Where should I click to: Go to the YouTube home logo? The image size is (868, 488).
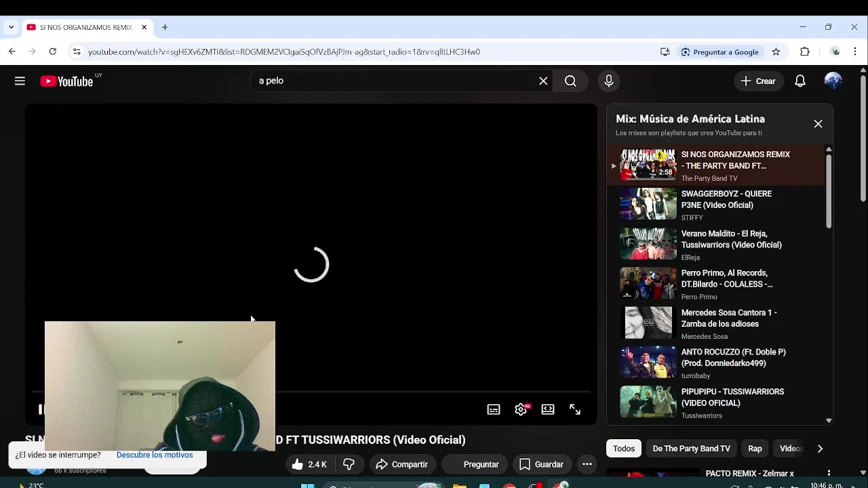[x=66, y=81]
